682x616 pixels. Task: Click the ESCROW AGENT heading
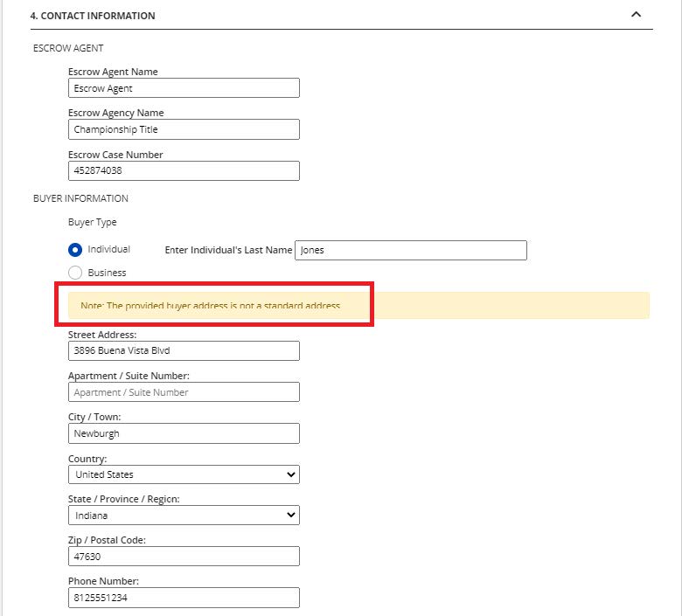[68, 48]
